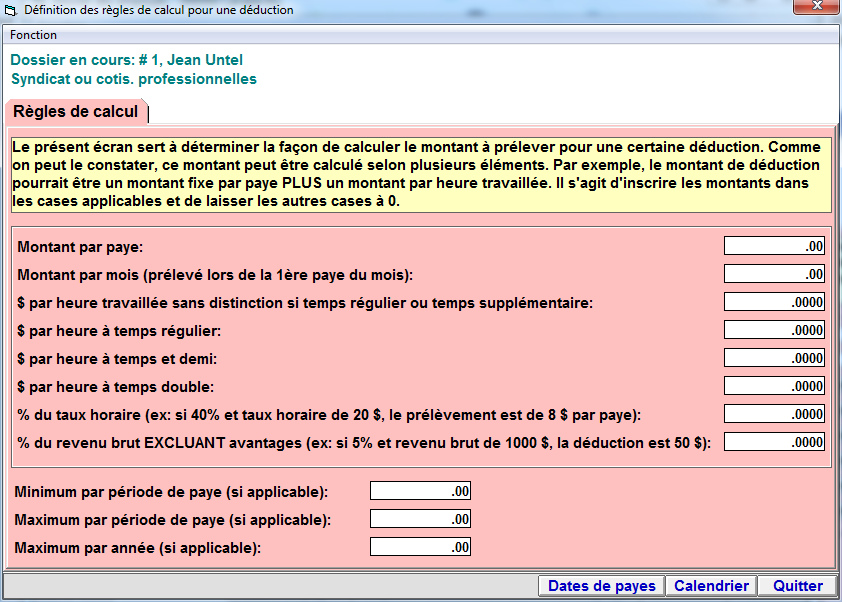The image size is (842, 602).
Task: Edit the $ par heure à temps et demi field
Action: (x=774, y=358)
